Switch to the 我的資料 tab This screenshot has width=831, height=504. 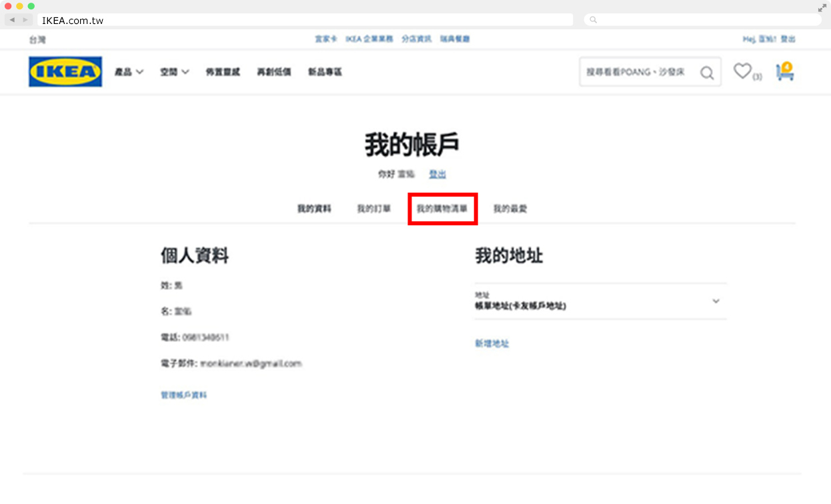(x=314, y=209)
